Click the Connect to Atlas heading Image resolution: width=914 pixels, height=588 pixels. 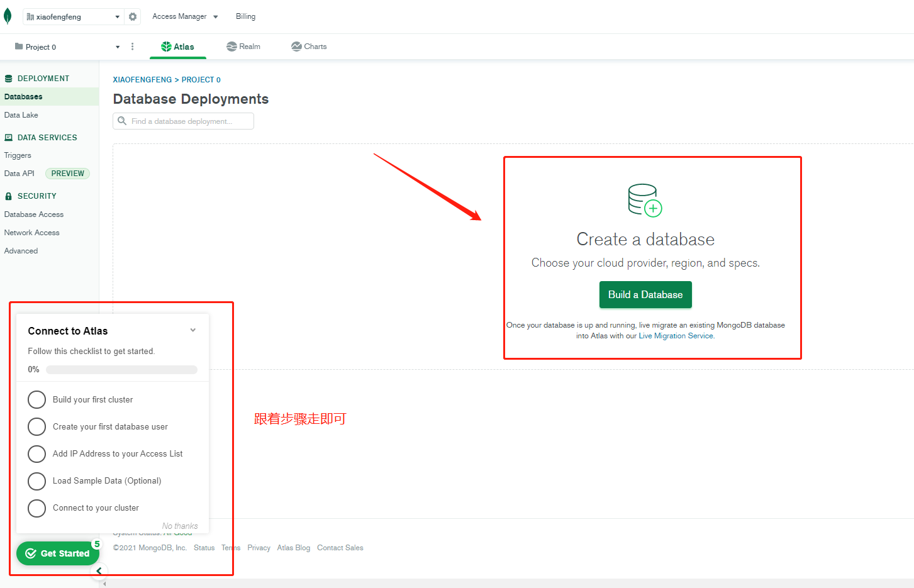(x=68, y=331)
